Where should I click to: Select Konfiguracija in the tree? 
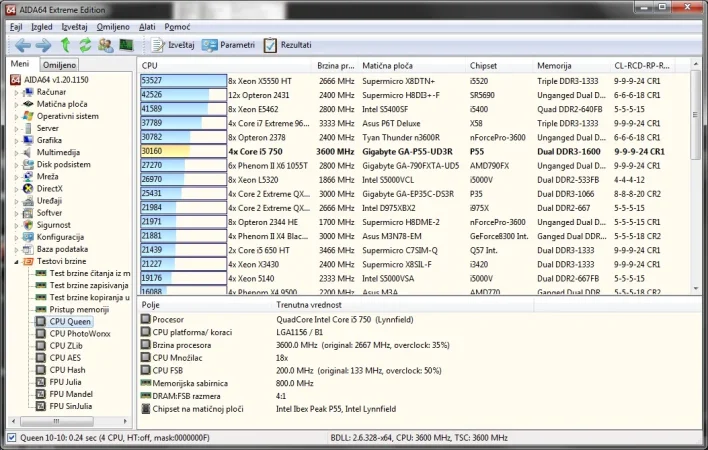point(60,237)
